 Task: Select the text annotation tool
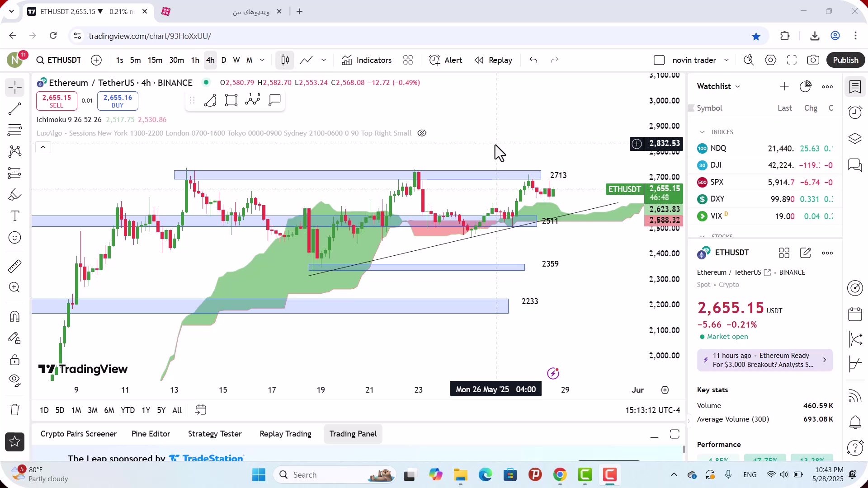point(14,216)
